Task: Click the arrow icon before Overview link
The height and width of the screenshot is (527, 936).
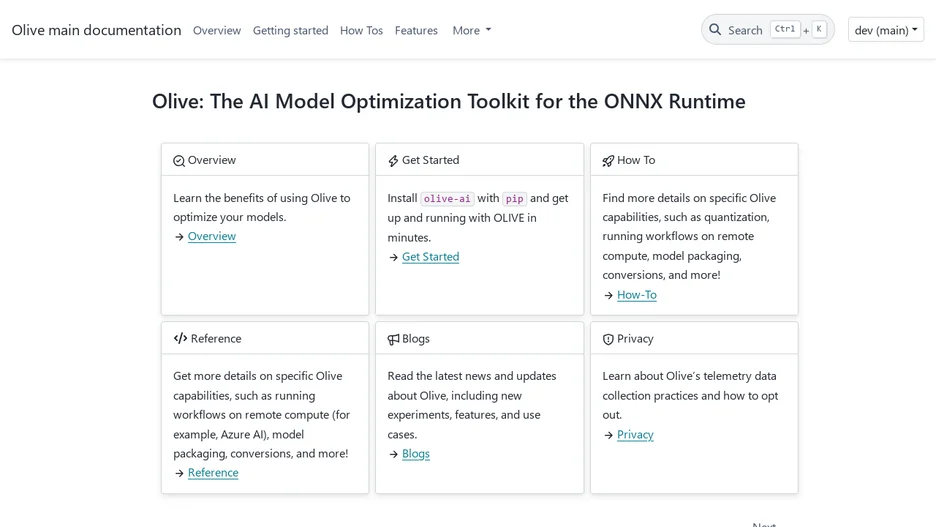Action: coord(179,237)
